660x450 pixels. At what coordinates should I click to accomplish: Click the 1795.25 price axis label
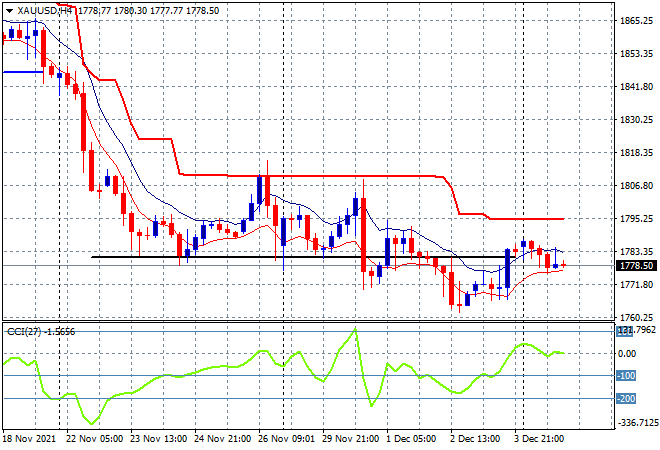tap(636, 218)
